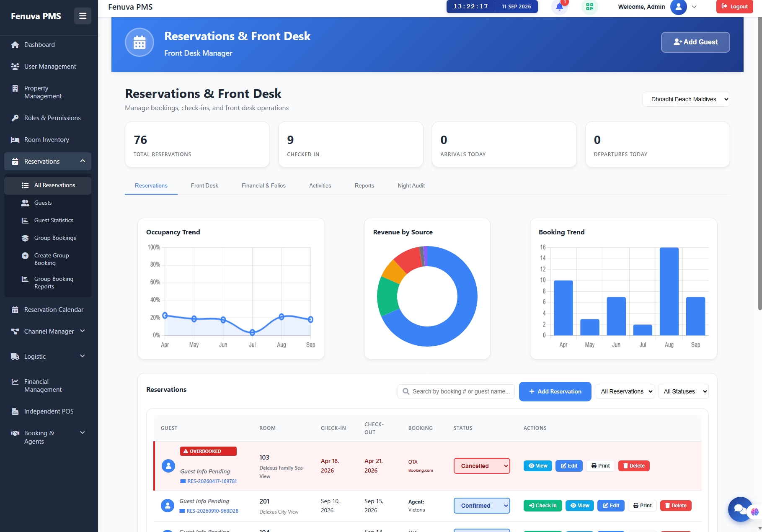Viewport: 762px width, 532px height.
Task: Print the room 103 reservation
Action: (600, 466)
